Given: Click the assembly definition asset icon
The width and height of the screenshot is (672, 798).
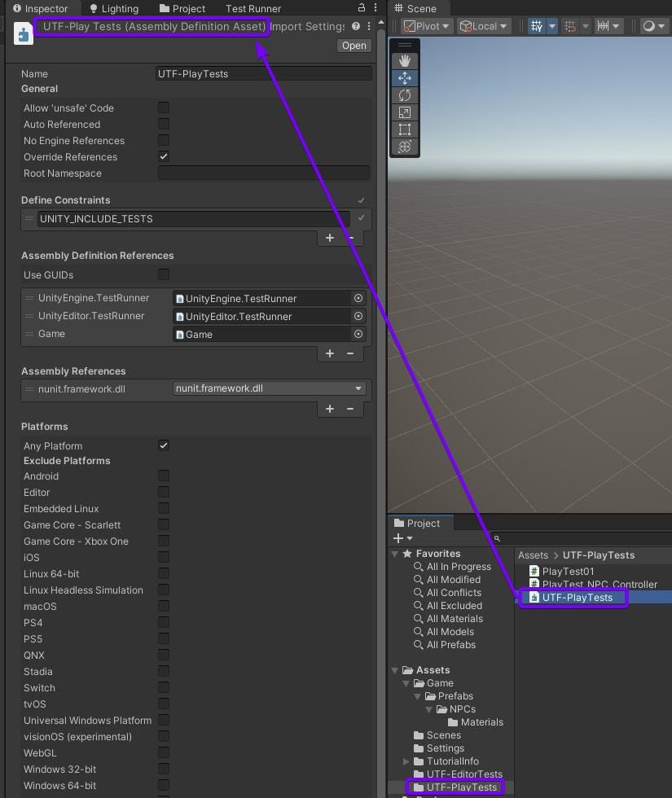Looking at the screenshot, I should click(24, 34).
